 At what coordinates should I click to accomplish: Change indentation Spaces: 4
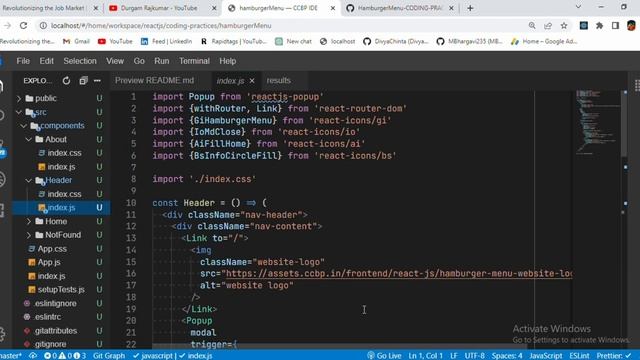507,356
